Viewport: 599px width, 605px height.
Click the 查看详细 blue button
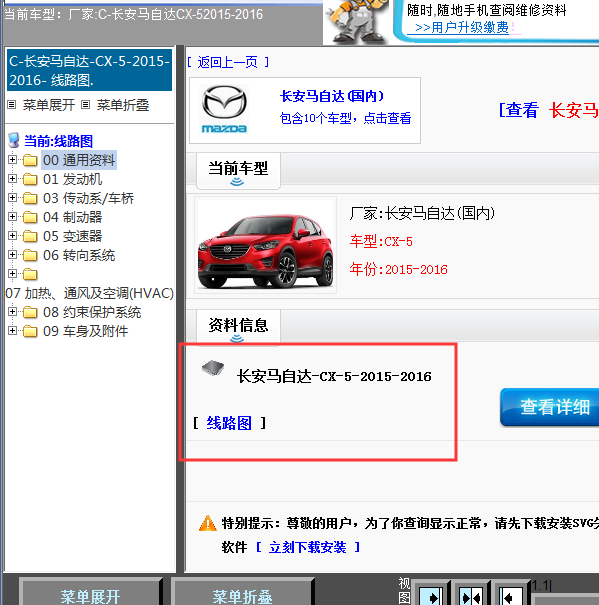point(550,407)
